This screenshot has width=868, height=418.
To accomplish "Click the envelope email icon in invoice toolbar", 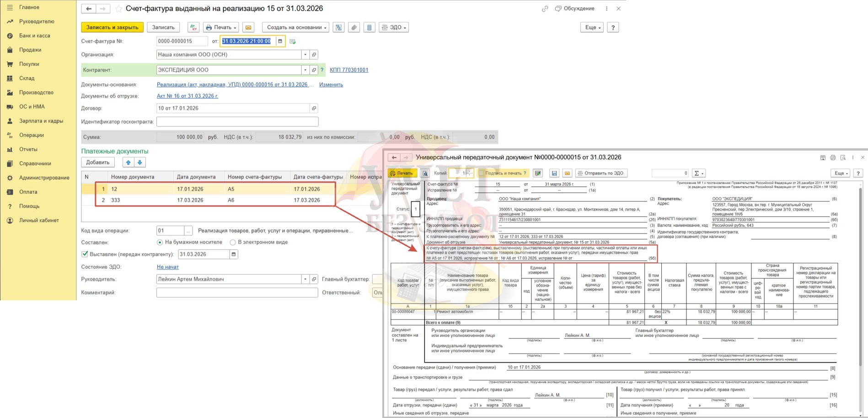I will pyautogui.click(x=248, y=27).
